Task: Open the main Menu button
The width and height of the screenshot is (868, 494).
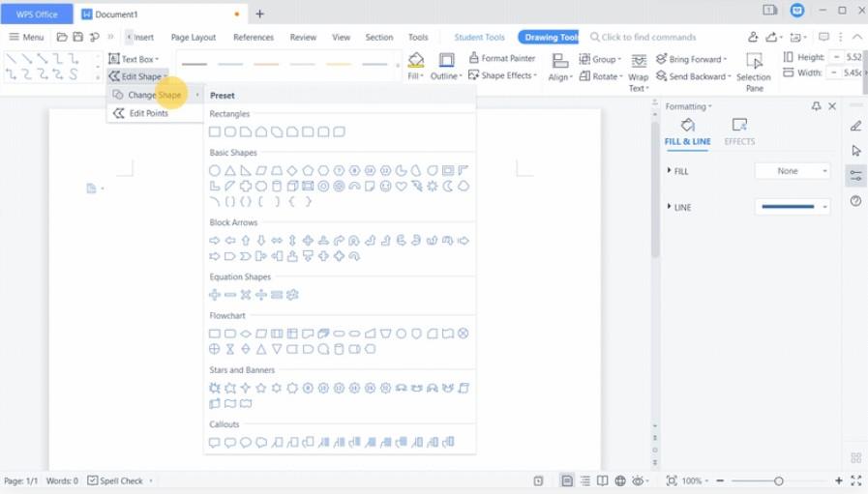Action: [26, 37]
